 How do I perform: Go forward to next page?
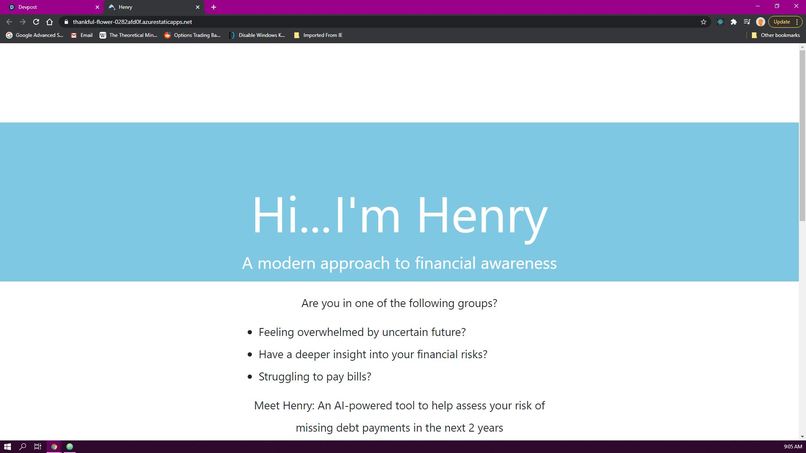pos(23,22)
